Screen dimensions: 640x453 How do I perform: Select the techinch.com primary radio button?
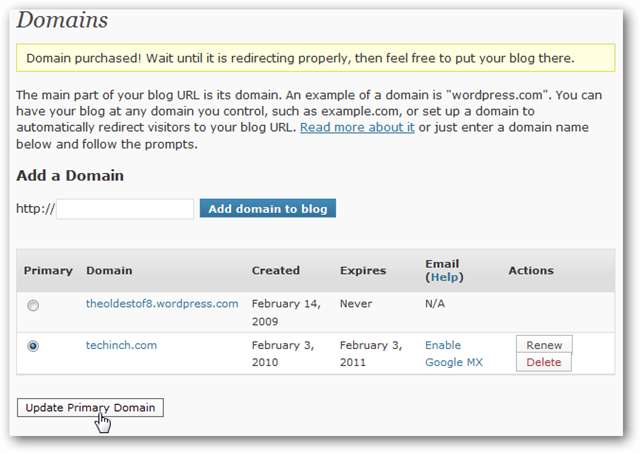point(34,346)
